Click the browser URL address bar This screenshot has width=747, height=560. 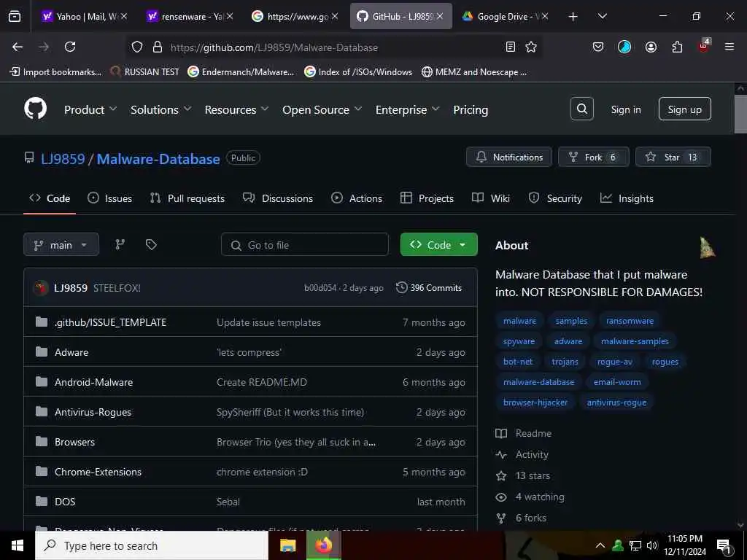coord(333,47)
